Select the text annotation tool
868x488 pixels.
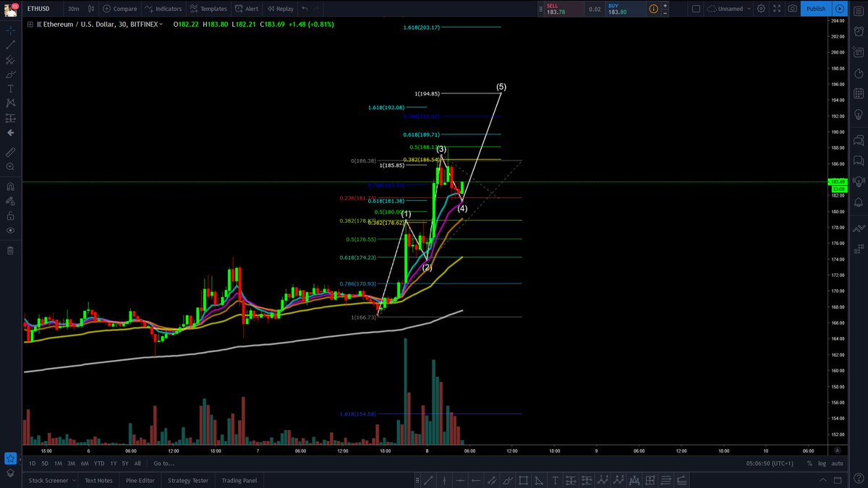coord(10,88)
